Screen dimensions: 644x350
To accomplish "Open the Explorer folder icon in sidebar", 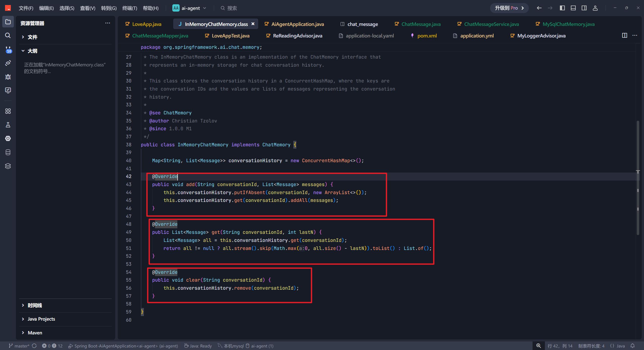I will click(x=8, y=22).
